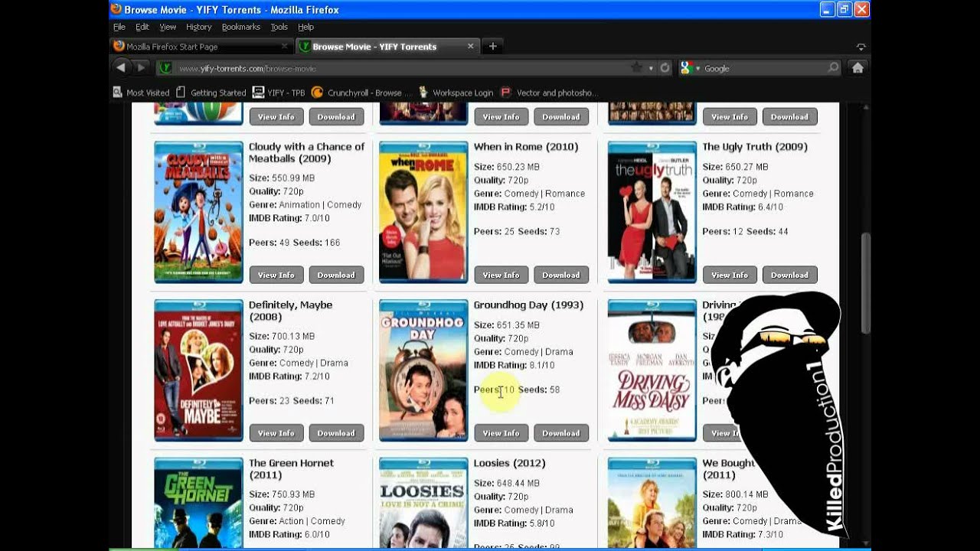Click the Cloudy with a Chance of Meatballs poster
980x551 pixels.
coord(198,212)
